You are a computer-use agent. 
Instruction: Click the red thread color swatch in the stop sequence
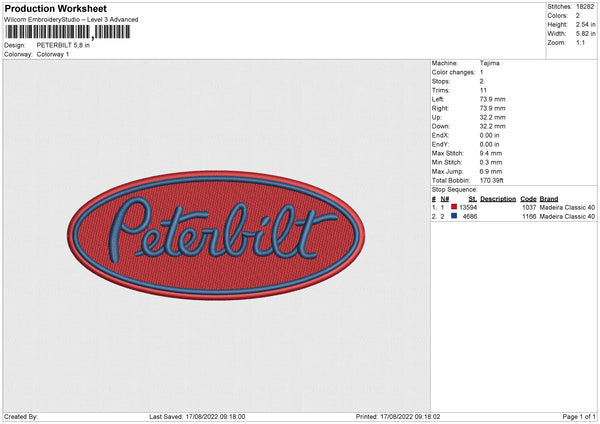point(454,207)
